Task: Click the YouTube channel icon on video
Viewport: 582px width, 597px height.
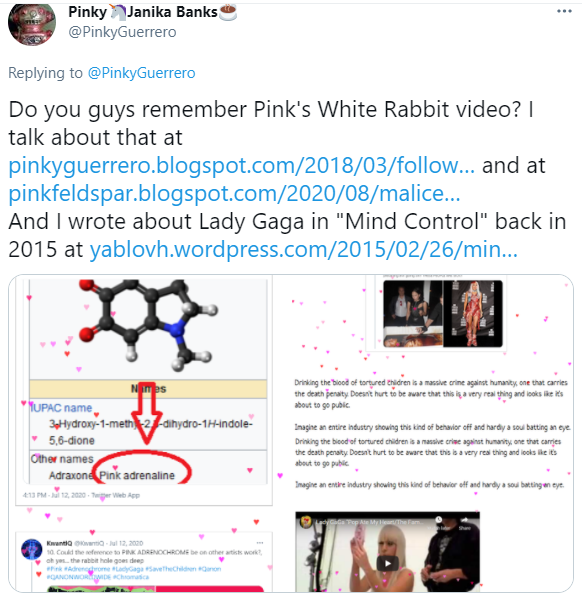Action: coord(306,522)
